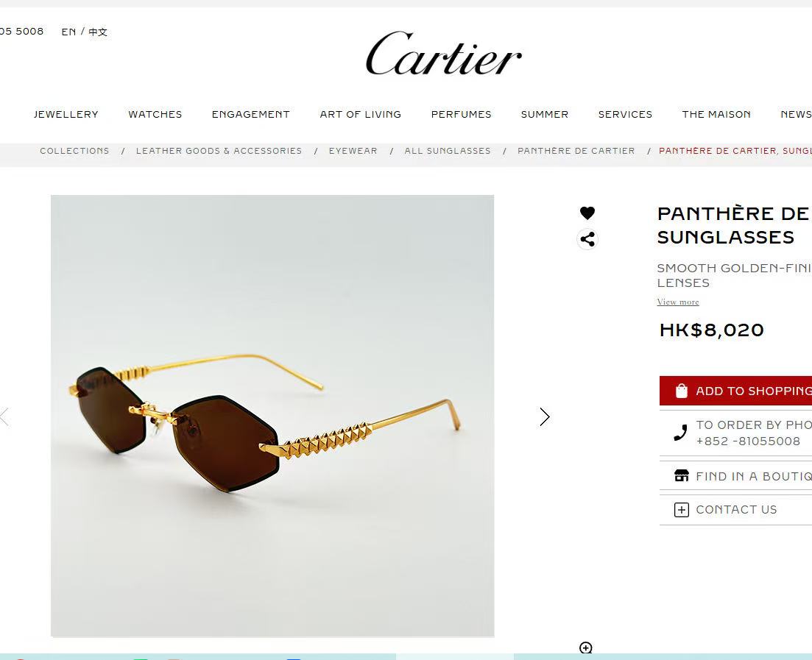The height and width of the screenshot is (660, 812).
Task: Click the heart wishlist icon
Action: [x=587, y=213]
